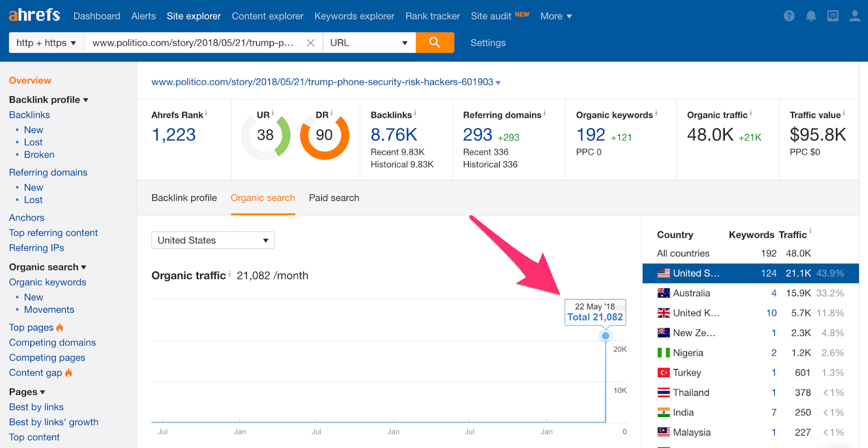Image resolution: width=868 pixels, height=448 pixels.
Task: Expand the United States country selector
Action: coord(213,240)
